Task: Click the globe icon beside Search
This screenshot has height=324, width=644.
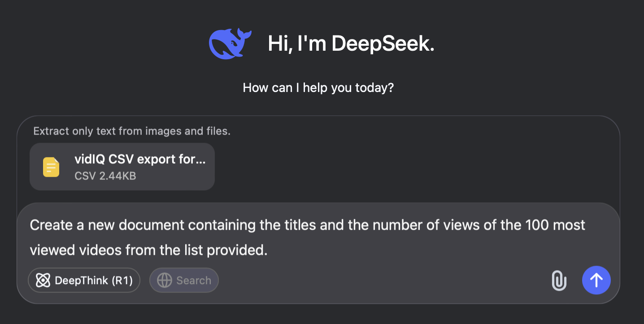Action: [x=164, y=280]
